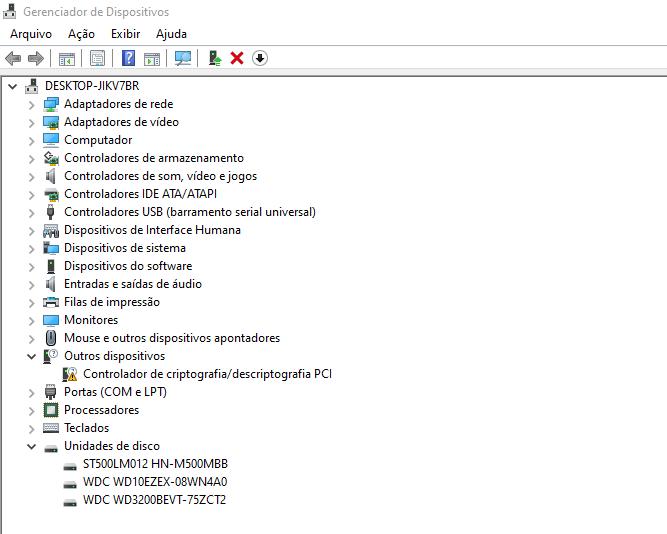The width and height of the screenshot is (667, 534).
Task: Select the Unidades de disco label
Action: tap(112, 446)
